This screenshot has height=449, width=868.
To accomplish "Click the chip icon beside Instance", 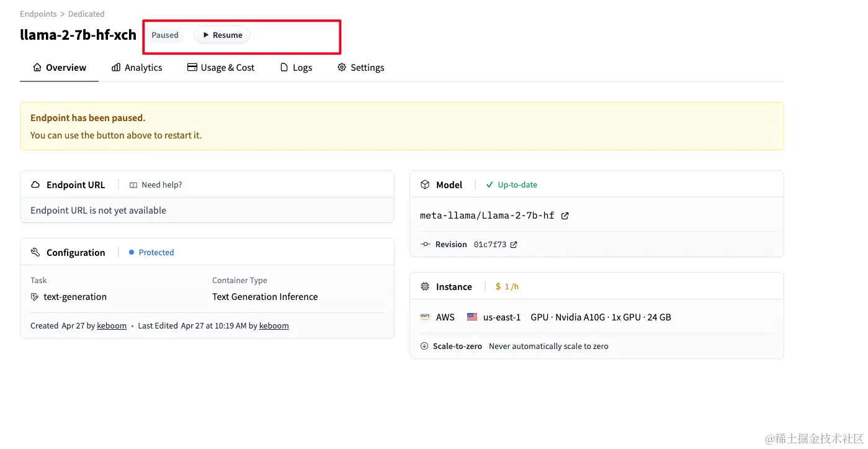I will click(425, 287).
